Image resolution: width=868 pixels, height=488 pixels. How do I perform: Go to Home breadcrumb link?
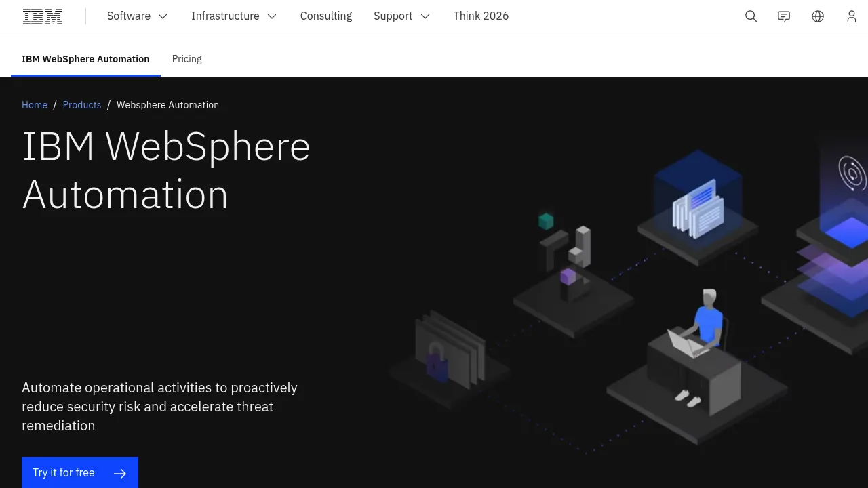[35, 105]
